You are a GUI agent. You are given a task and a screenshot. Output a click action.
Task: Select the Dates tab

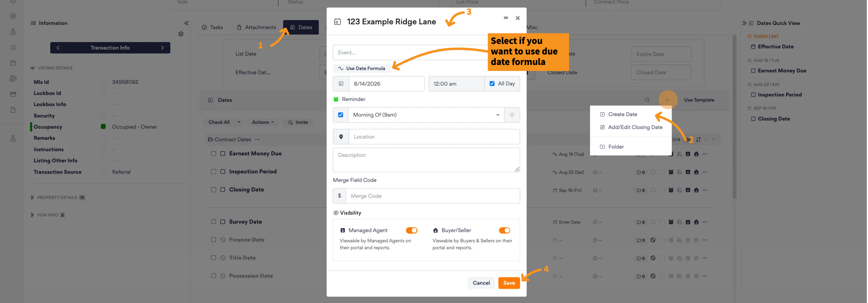pyautogui.click(x=301, y=27)
